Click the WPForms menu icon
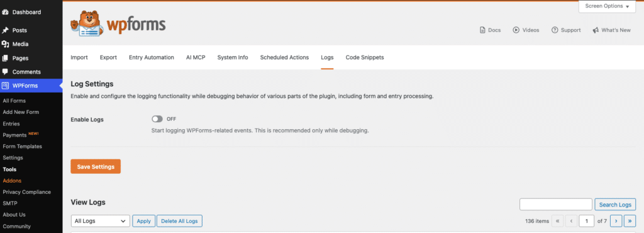The height and width of the screenshot is (233, 644). click(x=5, y=86)
